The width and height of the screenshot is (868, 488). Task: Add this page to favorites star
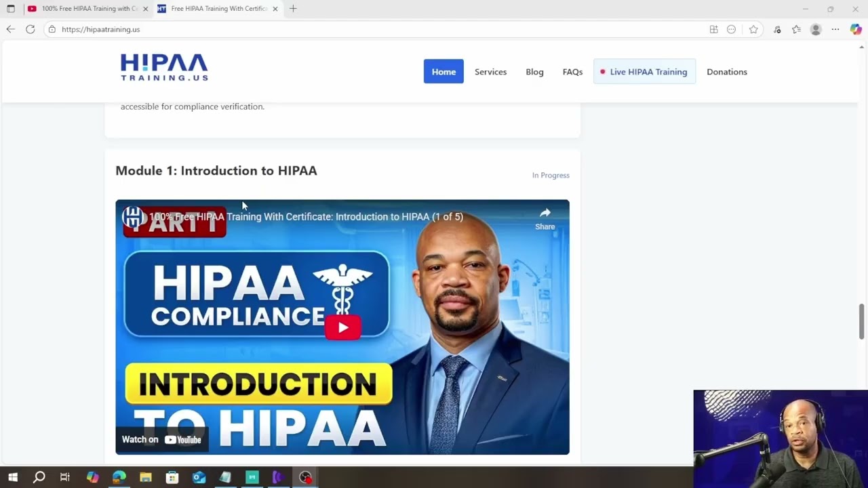click(753, 29)
